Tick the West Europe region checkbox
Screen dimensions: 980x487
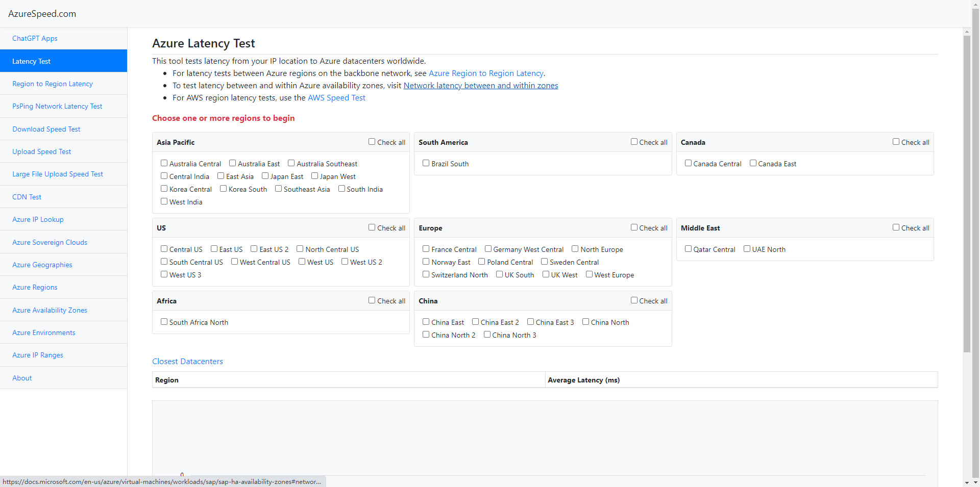[x=589, y=274]
